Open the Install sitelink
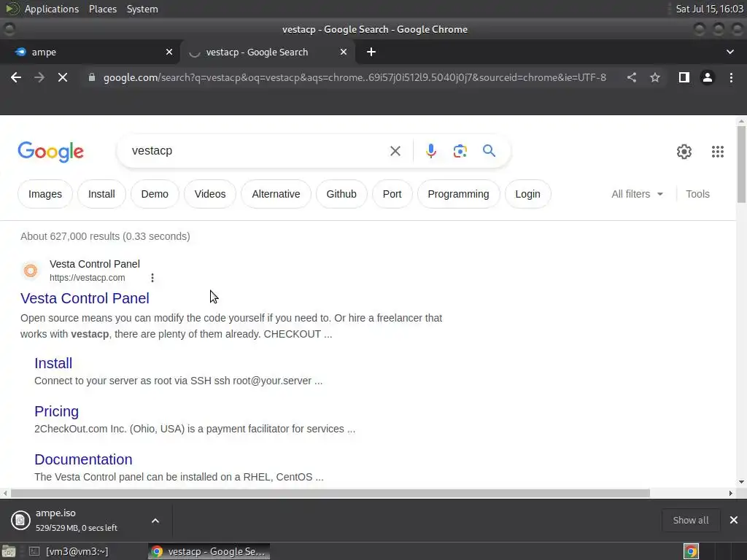747x560 pixels. (x=53, y=363)
